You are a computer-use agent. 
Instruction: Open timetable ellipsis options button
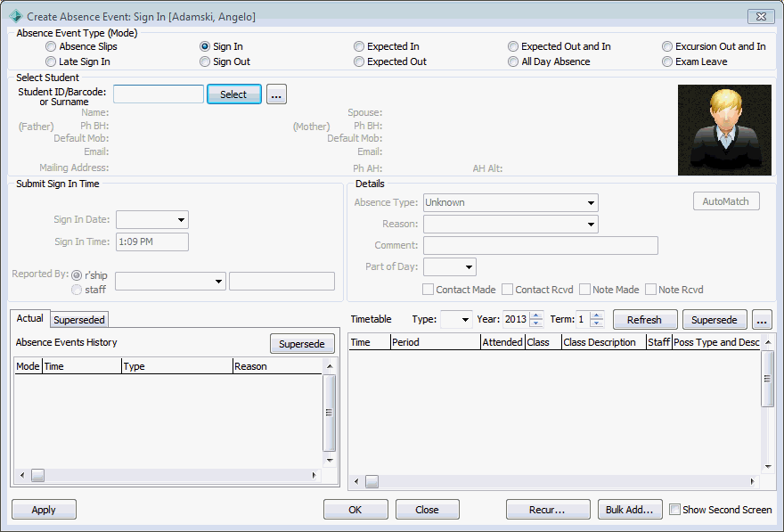tap(762, 320)
